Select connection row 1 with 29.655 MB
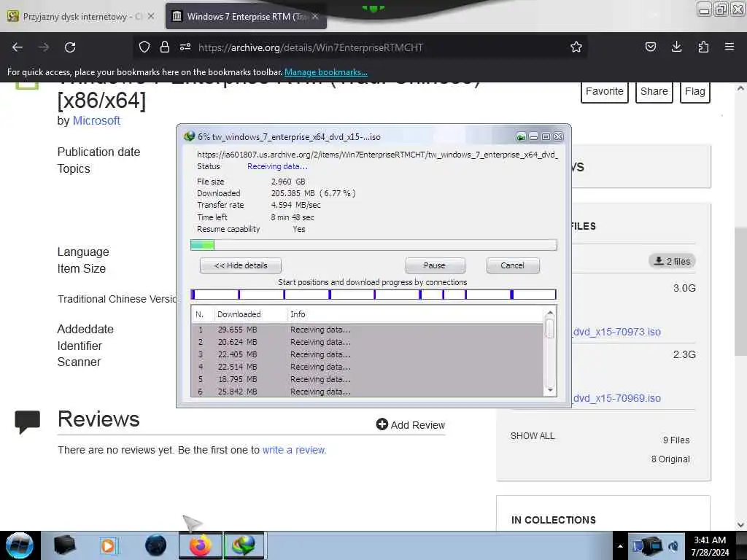 367,330
